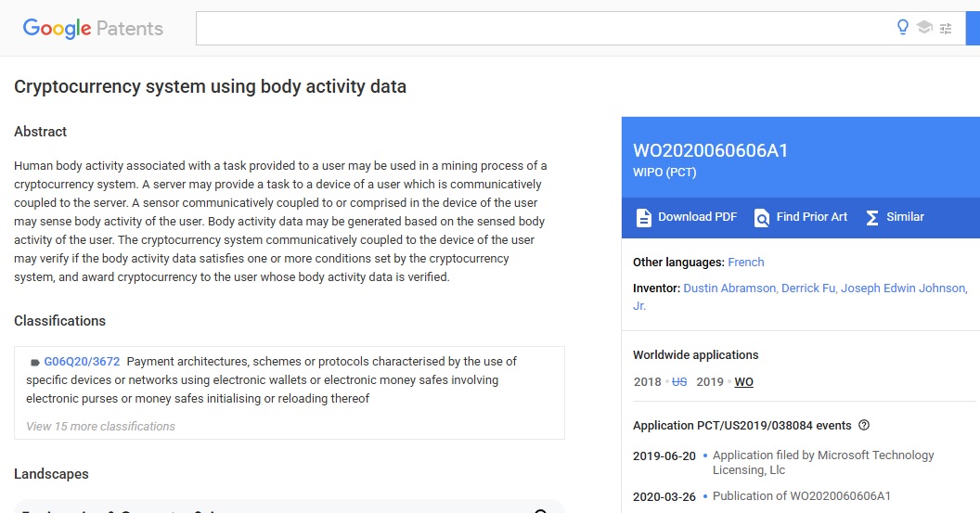The image size is (980, 513).
Task: Open the Google Patents home logo
Action: [x=93, y=28]
